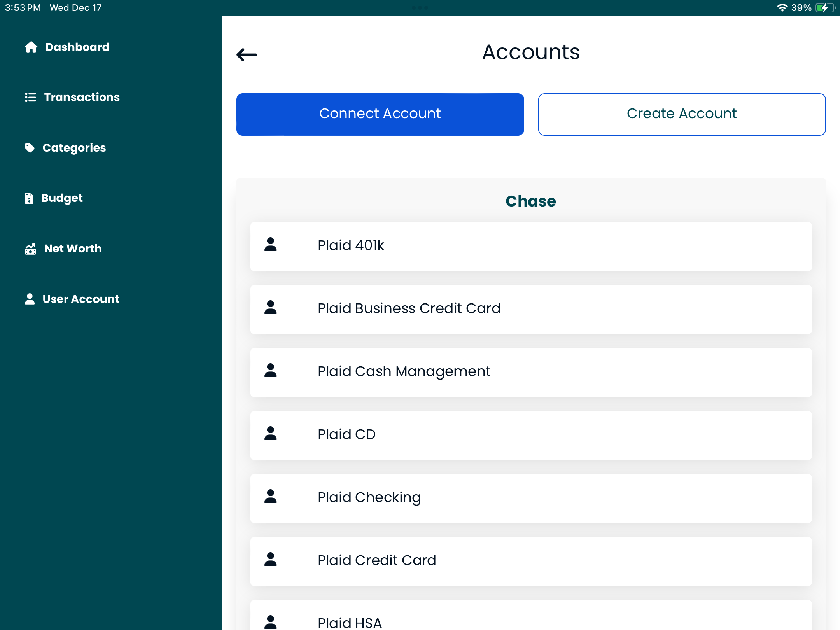840x630 pixels.
Task: Open the Transactions menu item
Action: (x=82, y=97)
